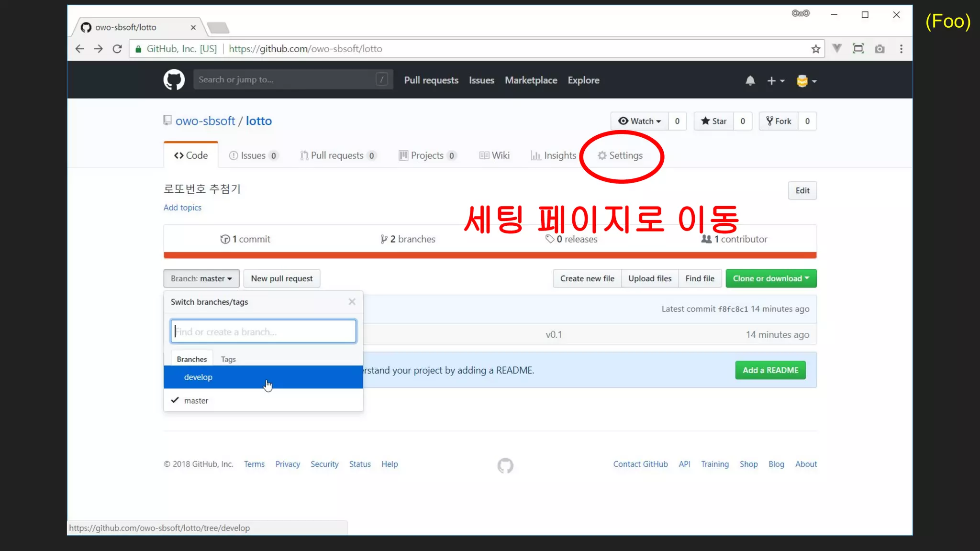The image size is (980, 551).
Task: Open the Terms footer link
Action: 254,464
